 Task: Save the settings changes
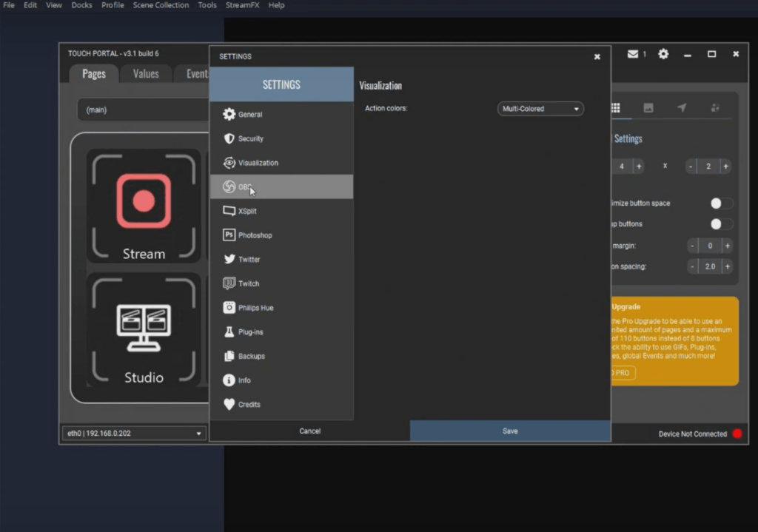510,431
